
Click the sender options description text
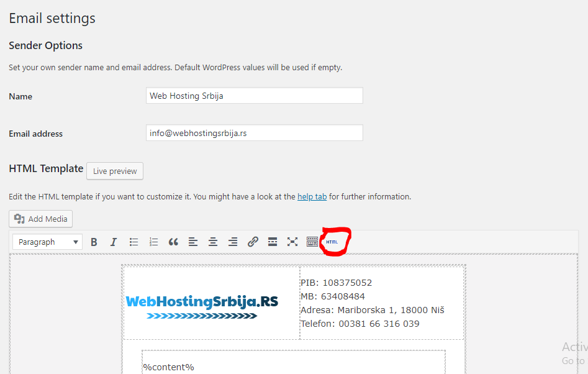point(176,68)
